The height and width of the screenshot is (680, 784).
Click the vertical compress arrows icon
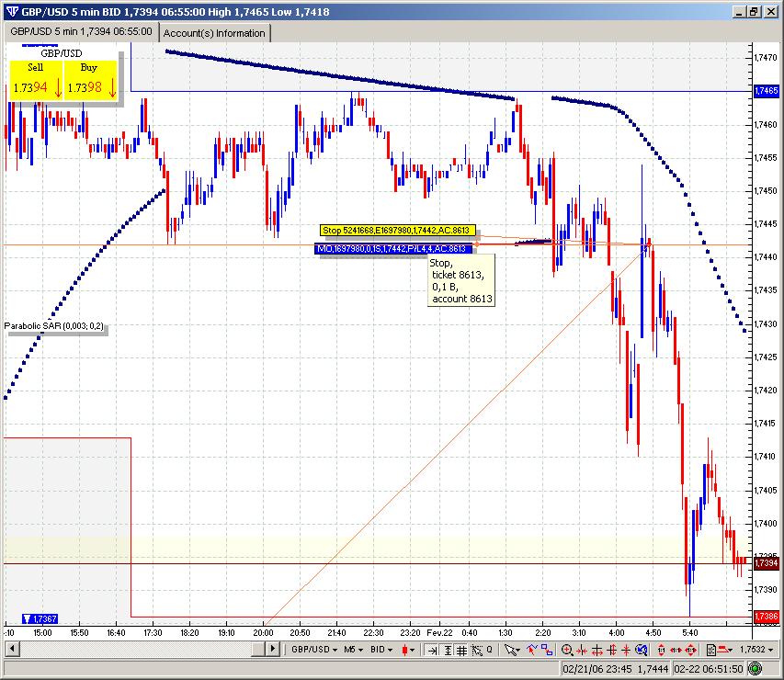coord(626,650)
